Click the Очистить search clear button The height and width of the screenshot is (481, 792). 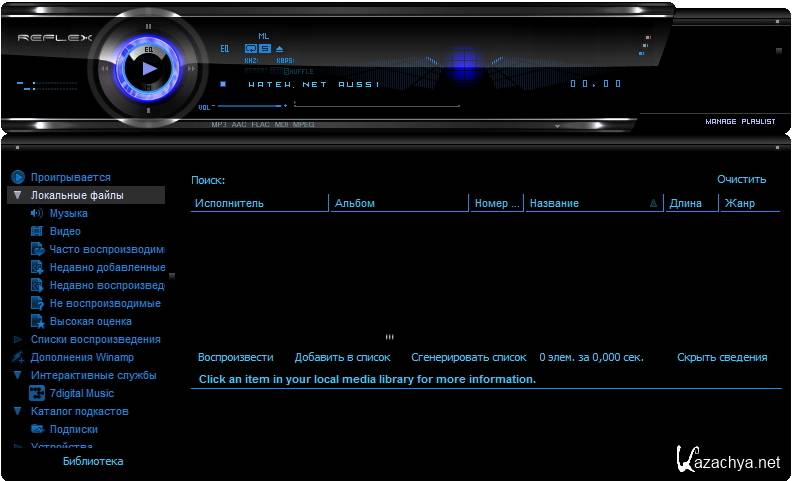click(x=741, y=179)
